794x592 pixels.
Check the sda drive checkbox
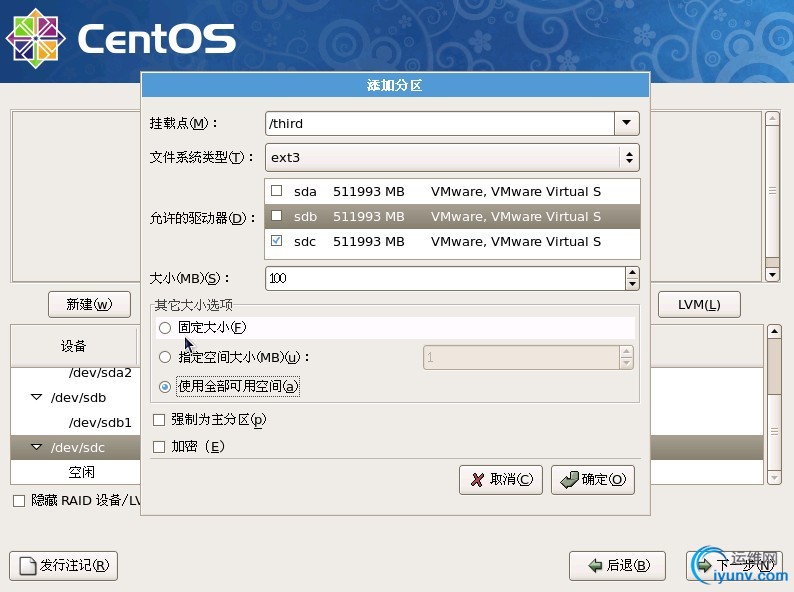[x=276, y=191]
